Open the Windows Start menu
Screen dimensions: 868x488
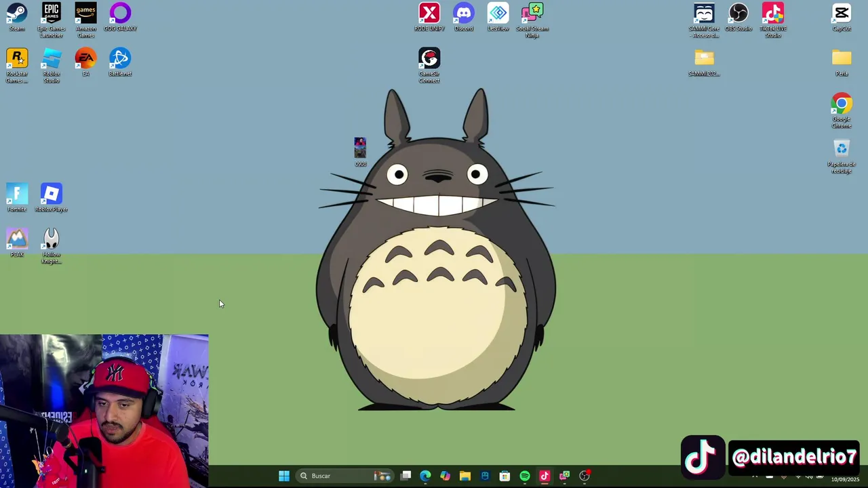(284, 476)
